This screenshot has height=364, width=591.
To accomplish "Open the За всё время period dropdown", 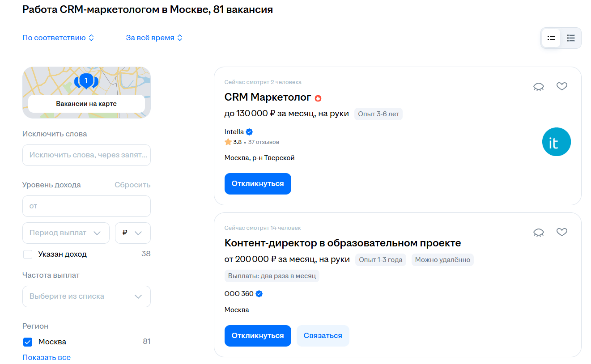I will tap(154, 38).
